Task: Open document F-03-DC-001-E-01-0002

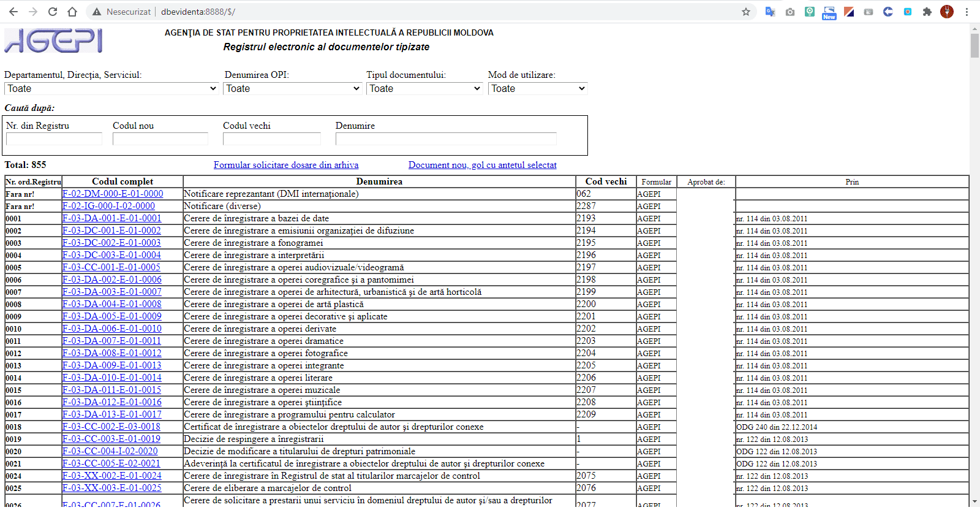Action: [111, 230]
